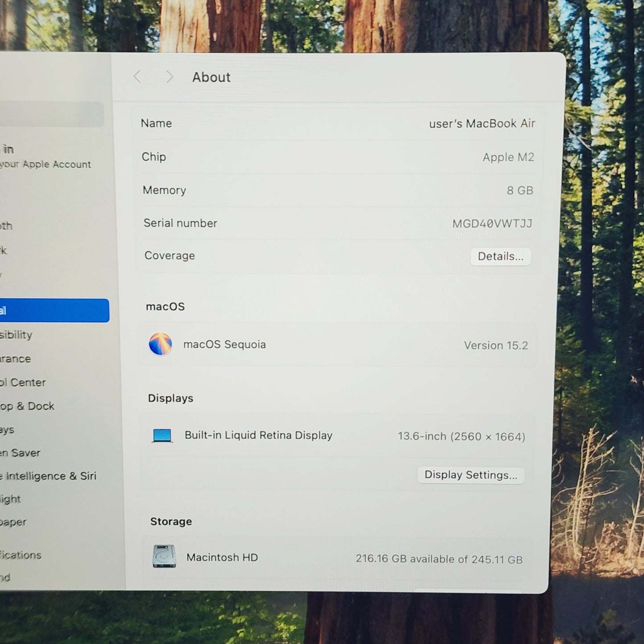Image resolution: width=644 pixels, height=644 pixels.
Task: Click "Version 15.2" text
Action: click(x=496, y=345)
